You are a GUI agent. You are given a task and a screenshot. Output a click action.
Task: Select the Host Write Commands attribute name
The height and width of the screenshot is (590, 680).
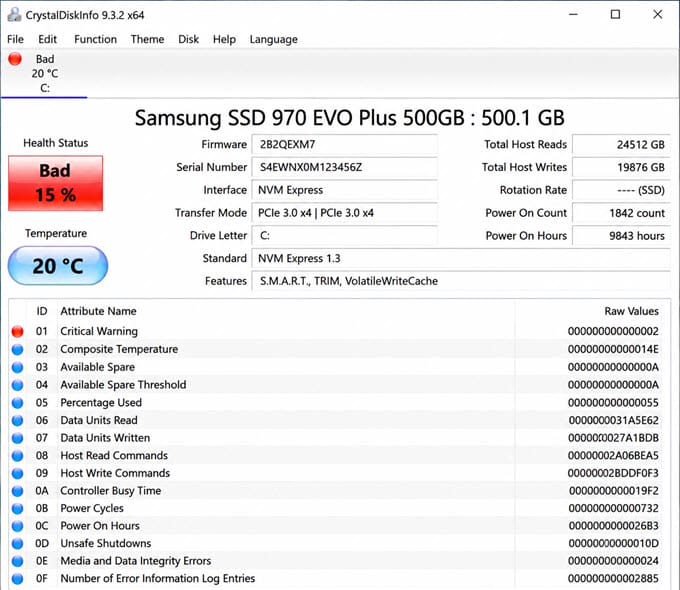115,473
